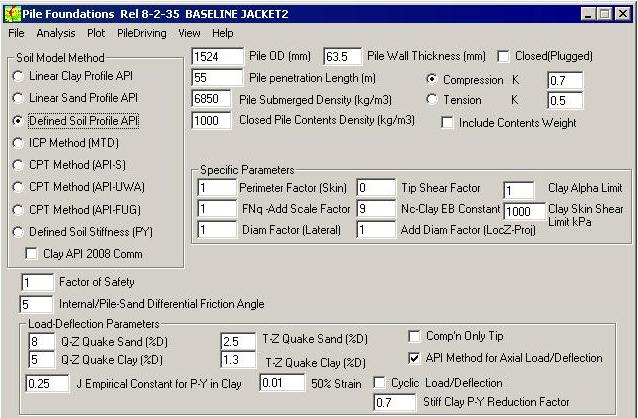Open the Plot menu
638x418 pixels.
click(96, 33)
